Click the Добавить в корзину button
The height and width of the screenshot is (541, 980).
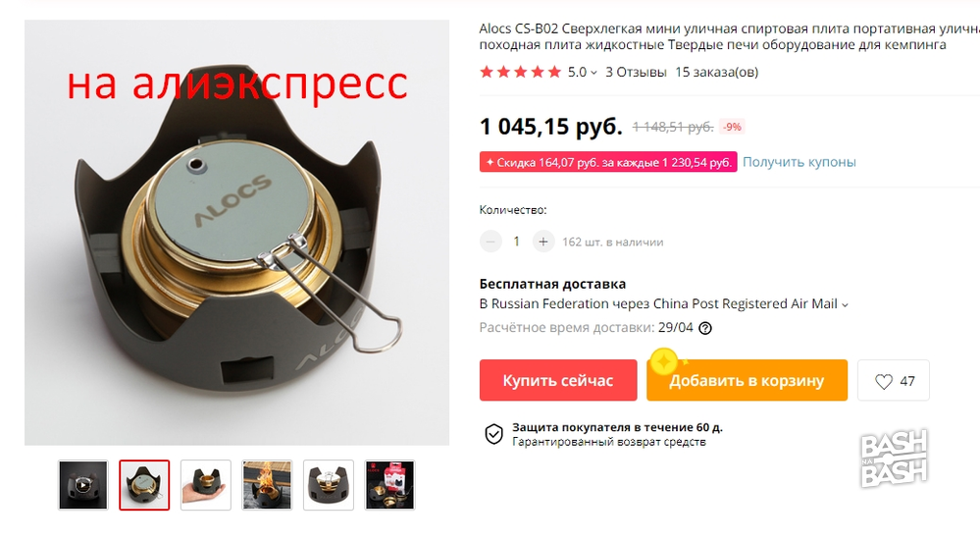coord(747,380)
